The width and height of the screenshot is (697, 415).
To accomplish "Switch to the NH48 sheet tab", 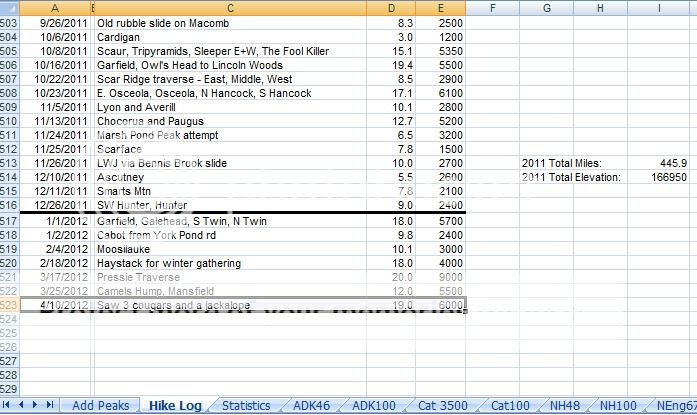I will [x=565, y=406].
